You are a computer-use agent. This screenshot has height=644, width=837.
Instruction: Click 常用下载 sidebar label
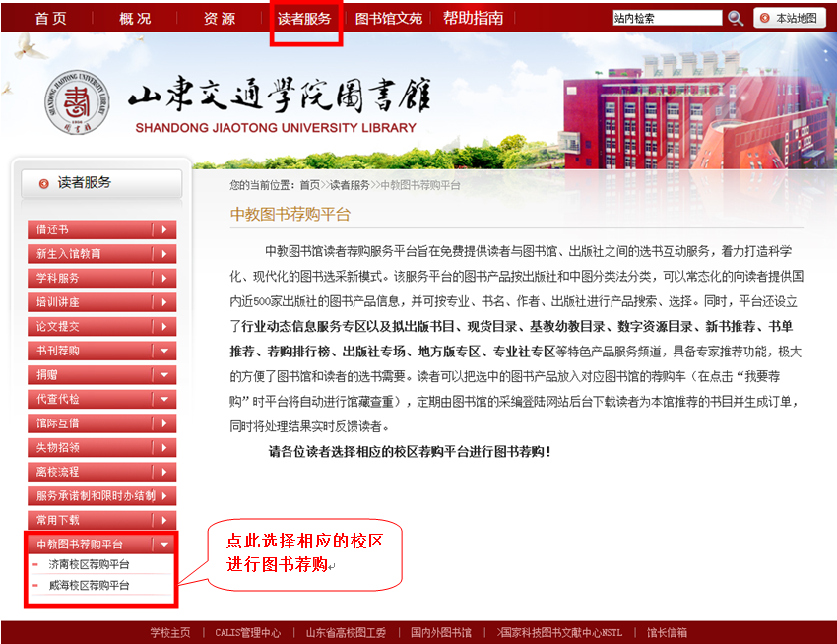(x=58, y=520)
